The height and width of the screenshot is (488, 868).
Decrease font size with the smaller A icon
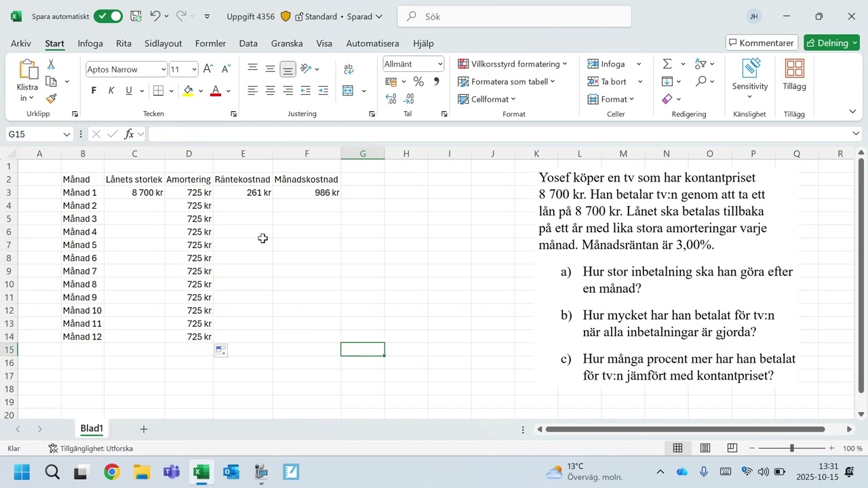[225, 69]
